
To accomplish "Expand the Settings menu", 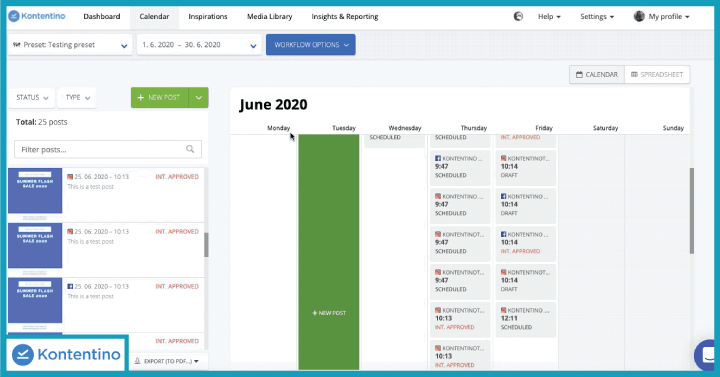I will tap(597, 17).
